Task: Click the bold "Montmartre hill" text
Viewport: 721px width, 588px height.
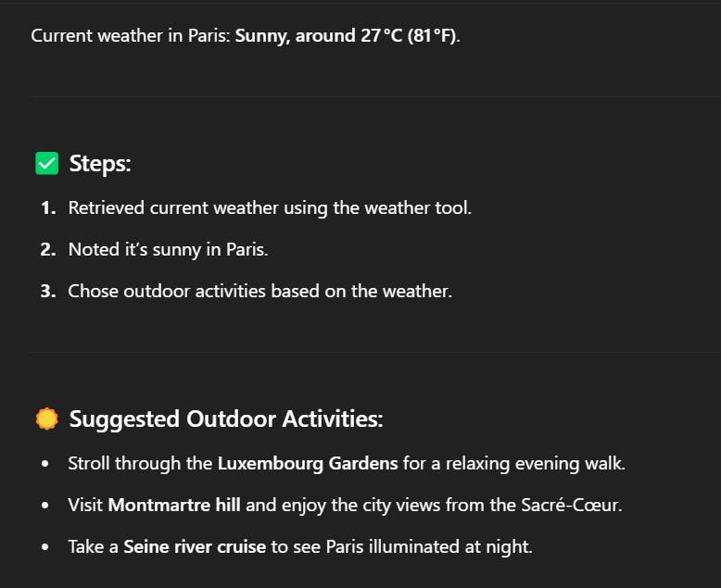Action: click(x=174, y=505)
